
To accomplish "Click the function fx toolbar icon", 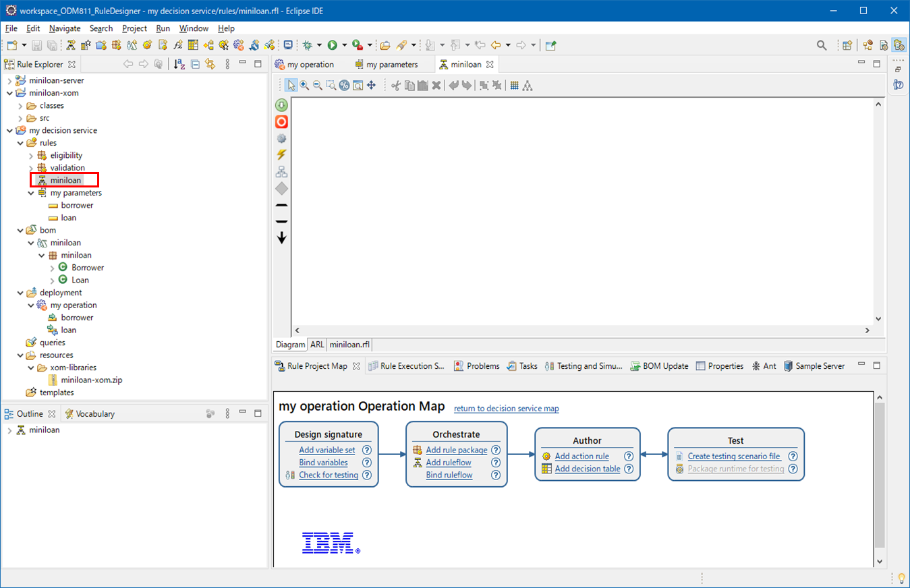I will click(x=178, y=45).
